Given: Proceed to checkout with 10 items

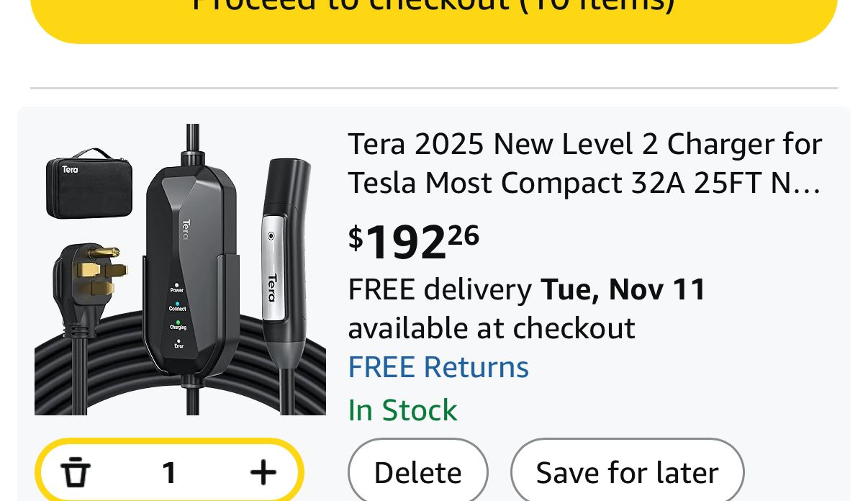Looking at the screenshot, I should click(x=433, y=11).
